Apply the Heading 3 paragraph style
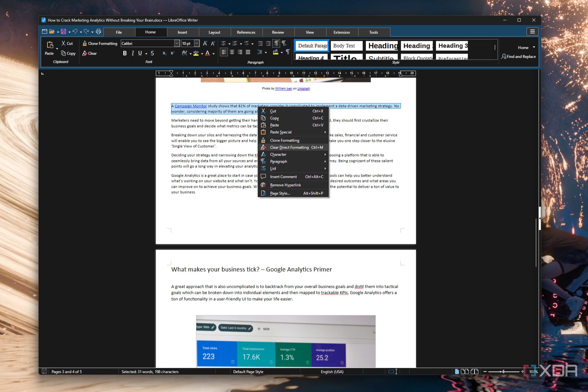 pos(452,46)
